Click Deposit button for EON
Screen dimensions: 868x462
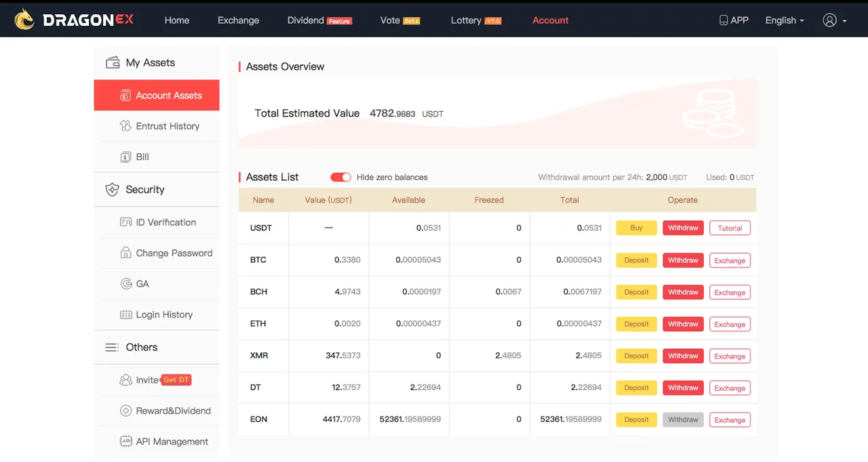point(636,419)
